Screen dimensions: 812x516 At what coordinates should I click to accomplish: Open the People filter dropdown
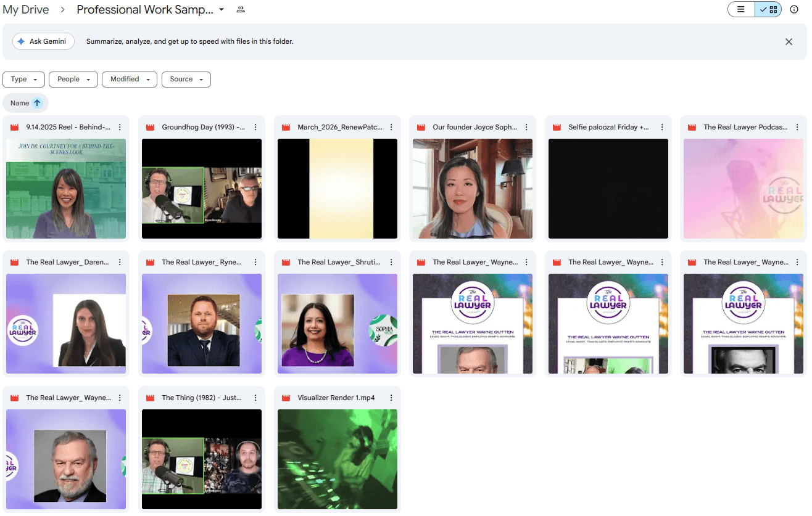tap(73, 79)
